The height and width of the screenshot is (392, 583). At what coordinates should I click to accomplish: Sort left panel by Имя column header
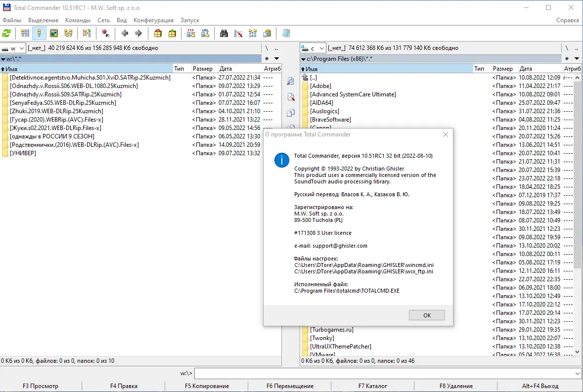tap(86, 69)
